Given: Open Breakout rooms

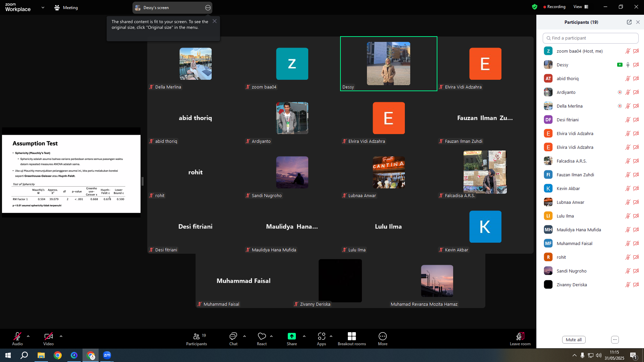Looking at the screenshot, I should [x=352, y=336].
